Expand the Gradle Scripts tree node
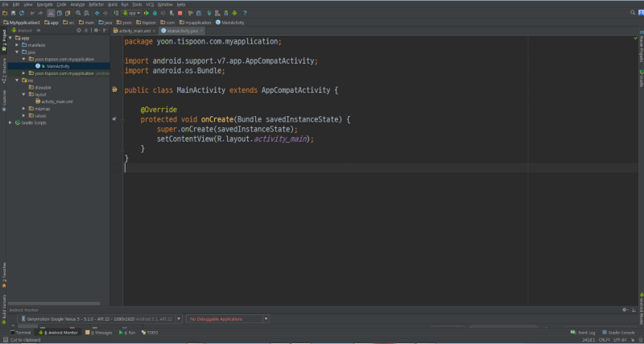 pyautogui.click(x=10, y=122)
